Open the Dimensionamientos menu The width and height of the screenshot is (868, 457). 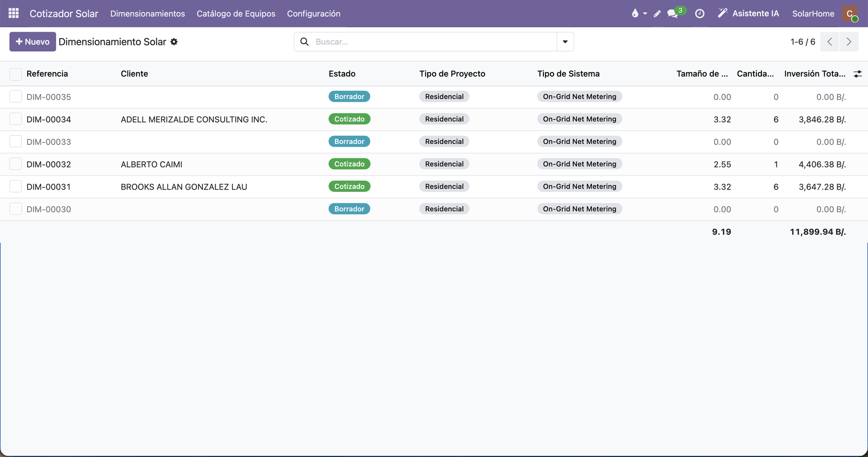click(147, 14)
